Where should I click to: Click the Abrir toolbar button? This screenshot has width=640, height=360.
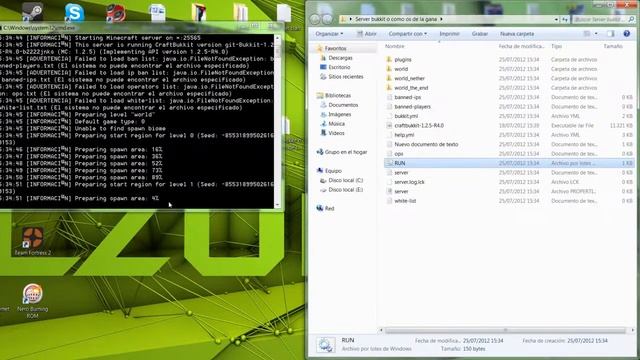click(367, 33)
